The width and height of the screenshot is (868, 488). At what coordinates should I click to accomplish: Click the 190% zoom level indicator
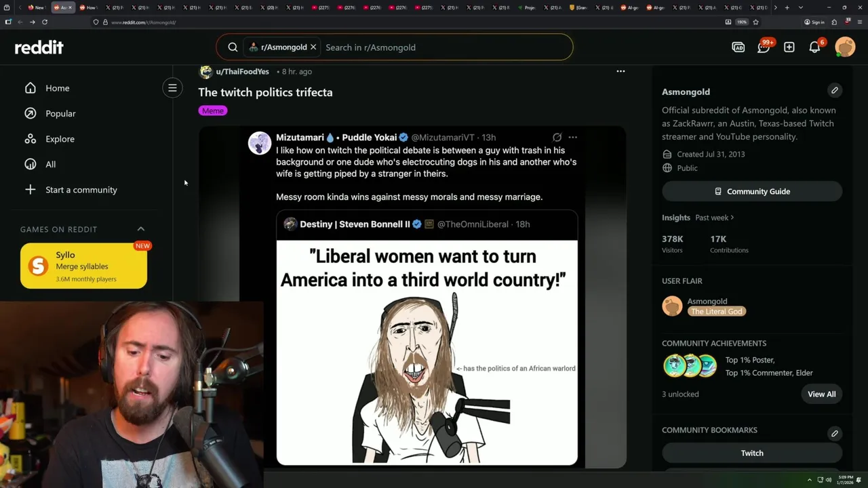[742, 22]
